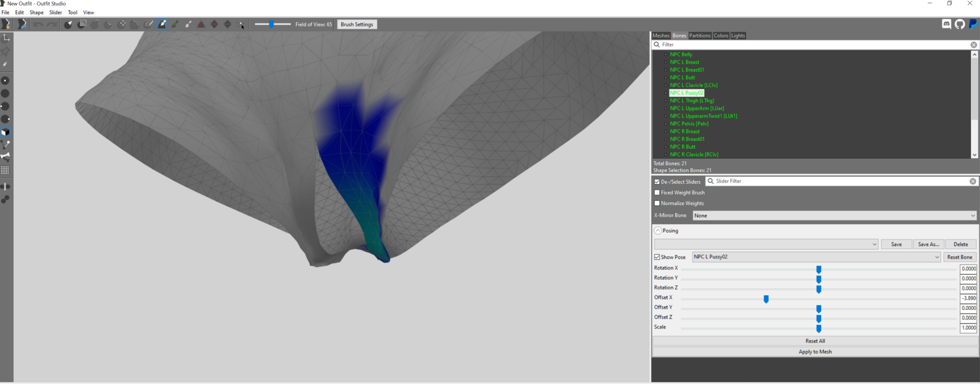
Task: Open the pose preset dropdown beside Save
Action: click(766, 244)
